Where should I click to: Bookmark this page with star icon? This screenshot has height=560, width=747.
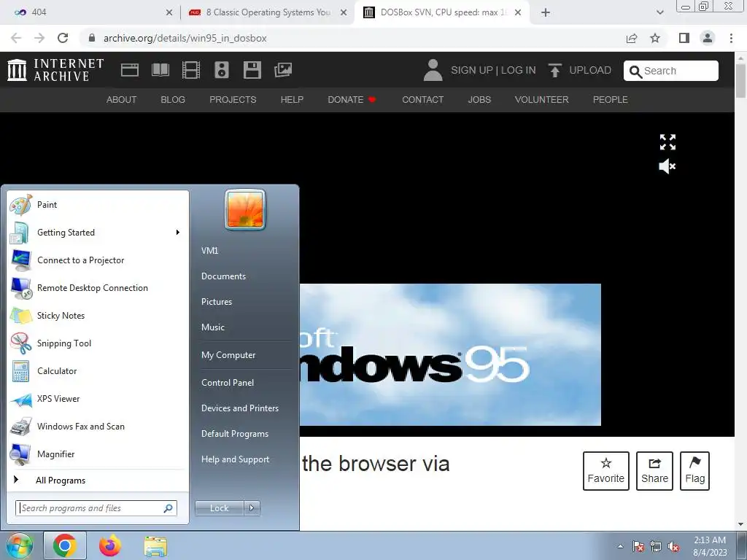tap(655, 38)
